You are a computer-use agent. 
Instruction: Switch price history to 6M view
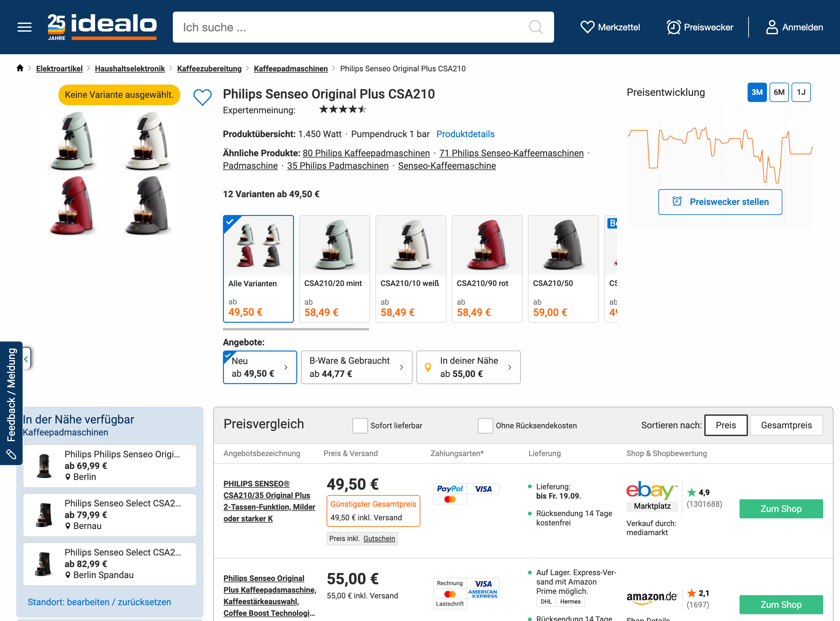(x=779, y=92)
